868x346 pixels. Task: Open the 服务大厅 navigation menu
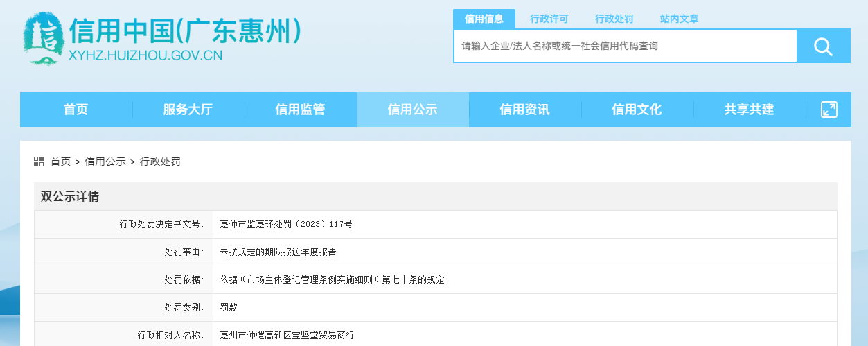click(x=188, y=110)
